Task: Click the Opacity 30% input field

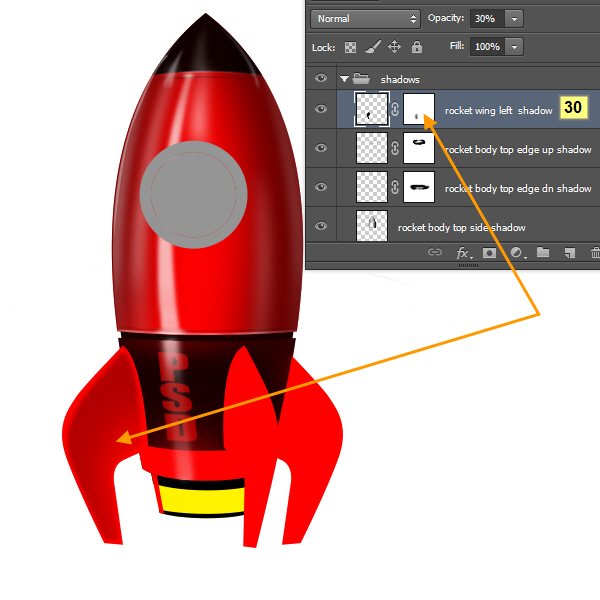Action: [487, 18]
